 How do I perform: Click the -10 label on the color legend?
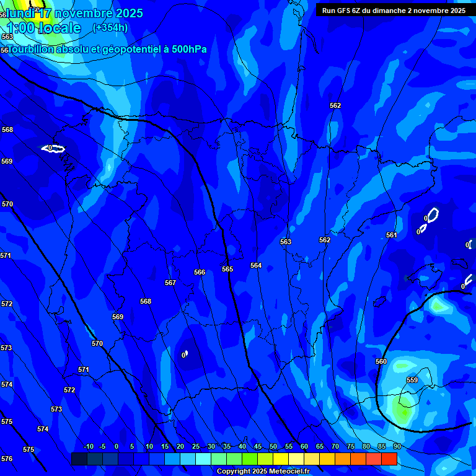[x=88, y=446]
